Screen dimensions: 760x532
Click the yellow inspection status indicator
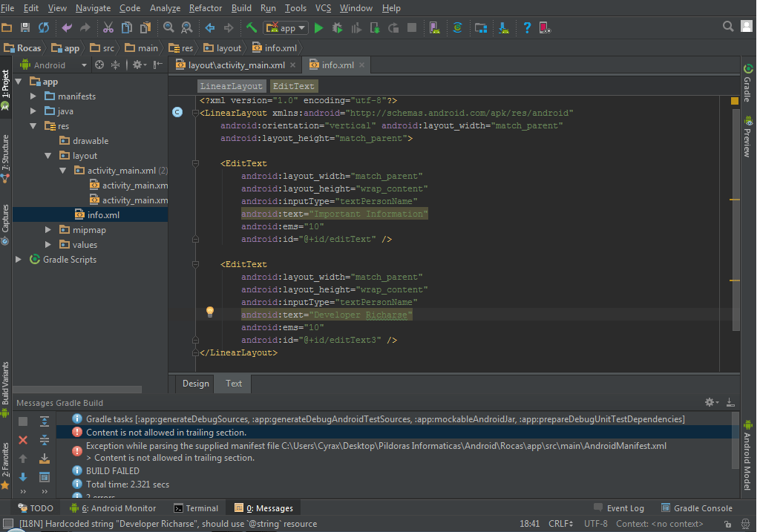pyautogui.click(x=734, y=101)
